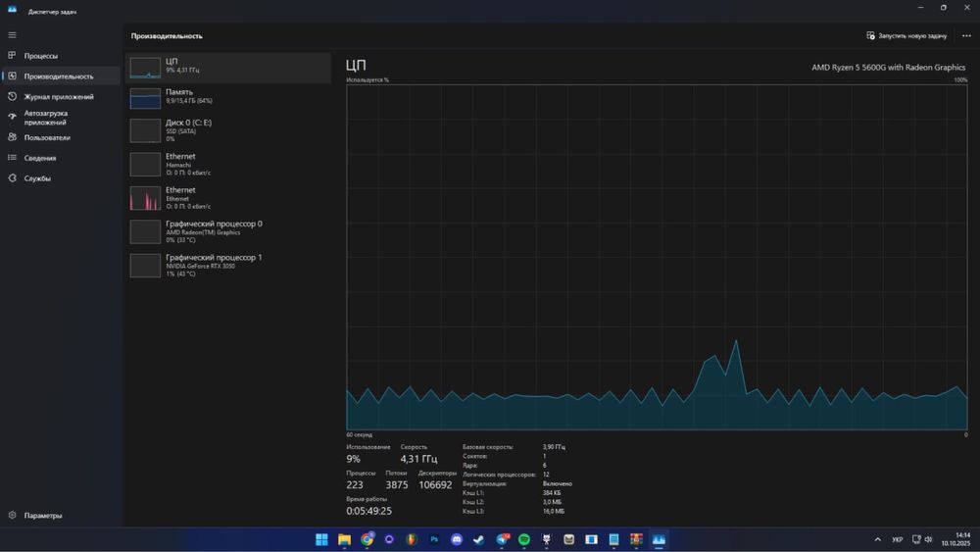Viewport: 980px width, 552px height.
Task: Click the 106692 descriptors count
Action: 435,485
